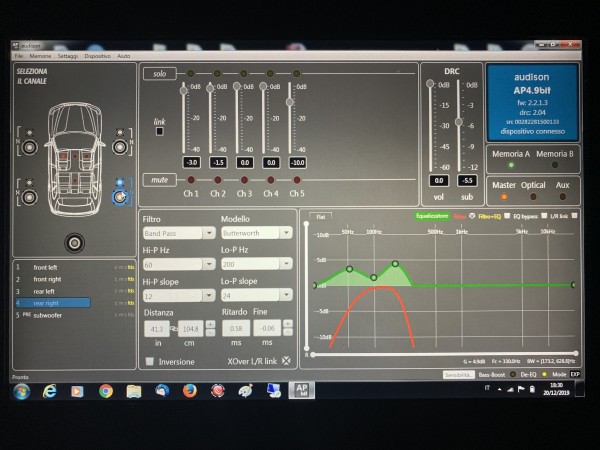This screenshot has height=450, width=600.
Task: Select the Optical input source
Action: [x=533, y=197]
